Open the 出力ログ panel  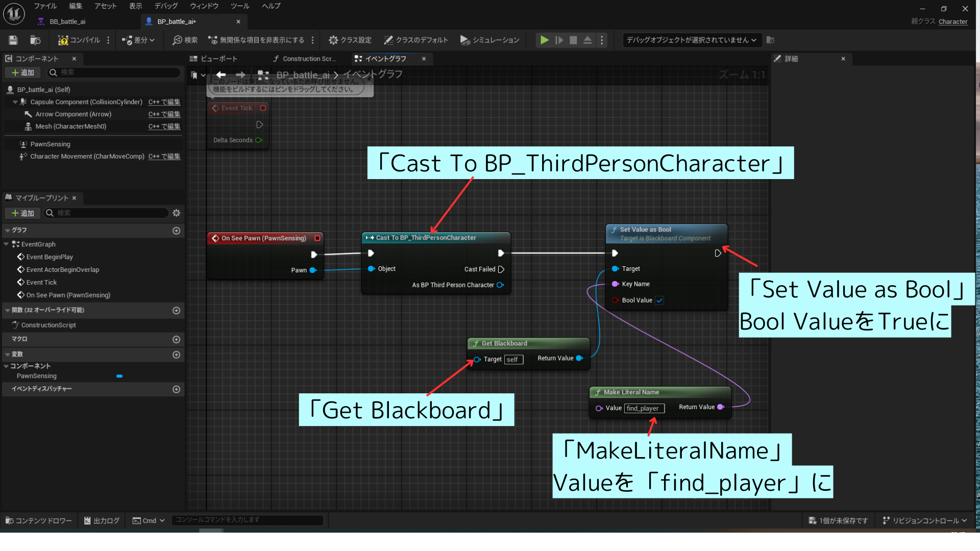pos(101,520)
